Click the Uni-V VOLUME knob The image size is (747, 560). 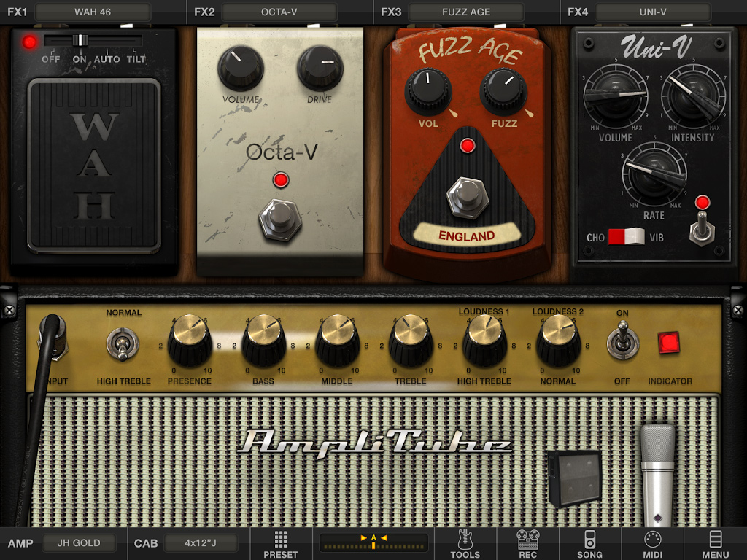[x=616, y=96]
